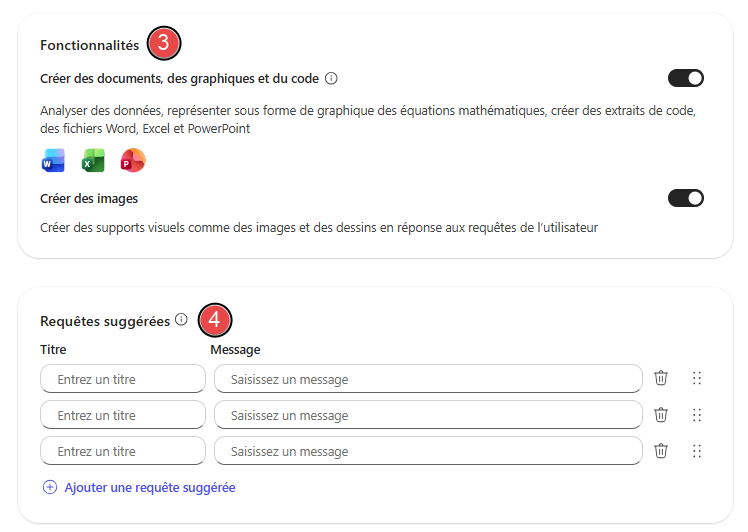Click the plus icon beside Ajouter une requête
Viewport: 748px width, 532px height.
point(50,487)
